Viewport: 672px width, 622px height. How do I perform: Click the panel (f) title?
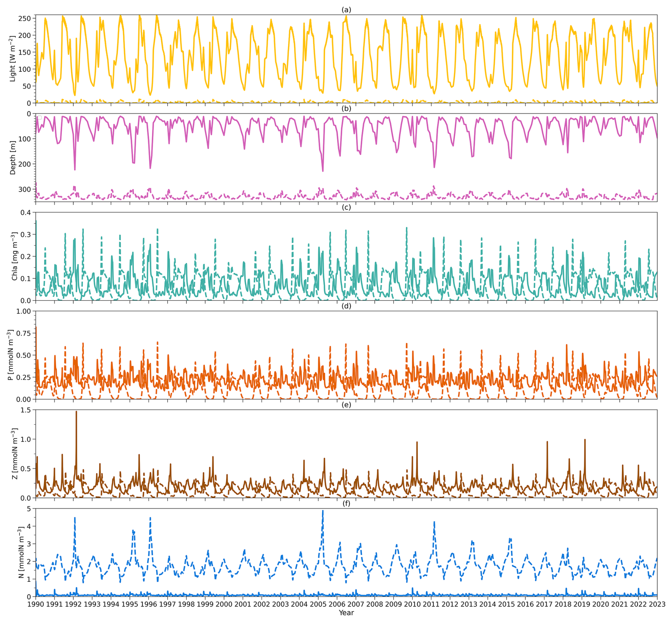pos(346,503)
